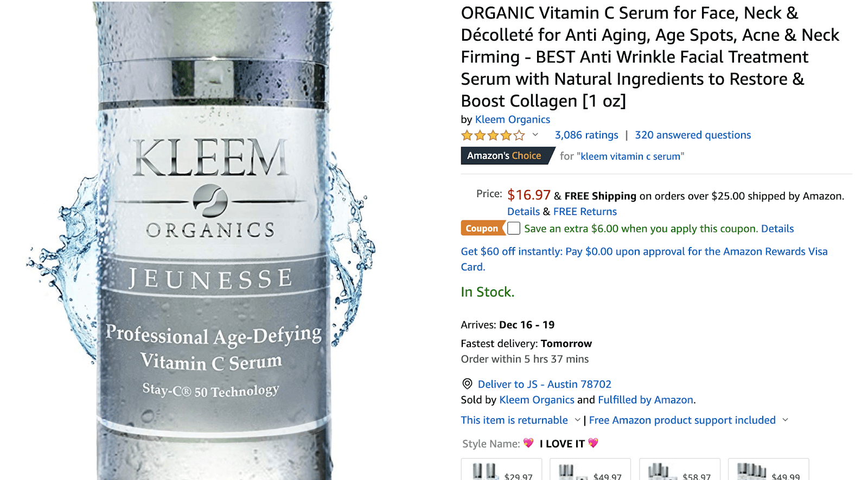Click the delivery location pin icon
Viewport: 868px width, 480px height.
click(x=467, y=384)
